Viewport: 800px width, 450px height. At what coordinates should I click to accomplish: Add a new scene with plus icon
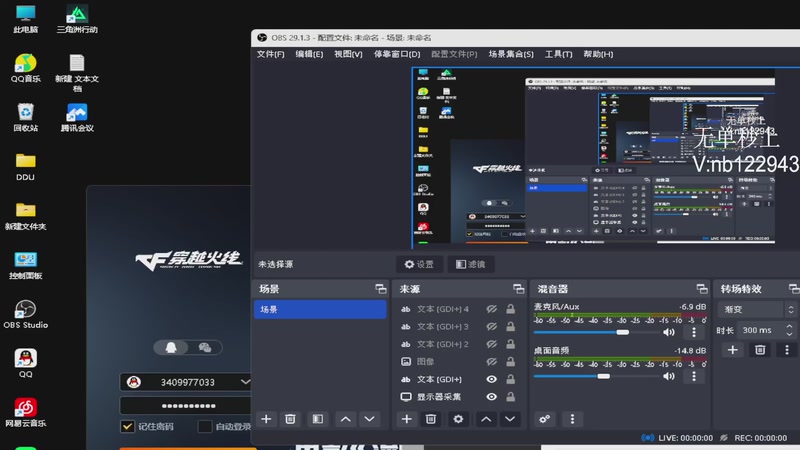pos(266,419)
